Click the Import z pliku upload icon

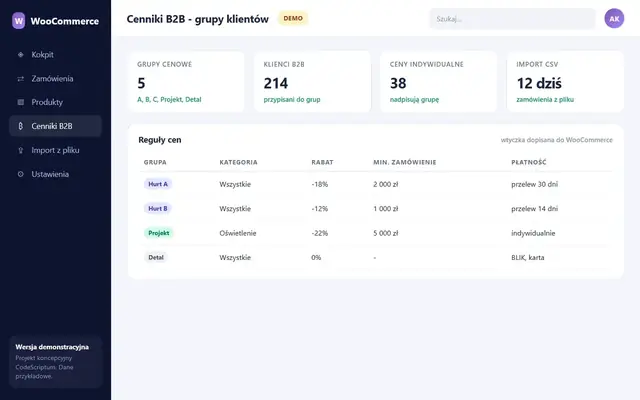tap(20, 150)
